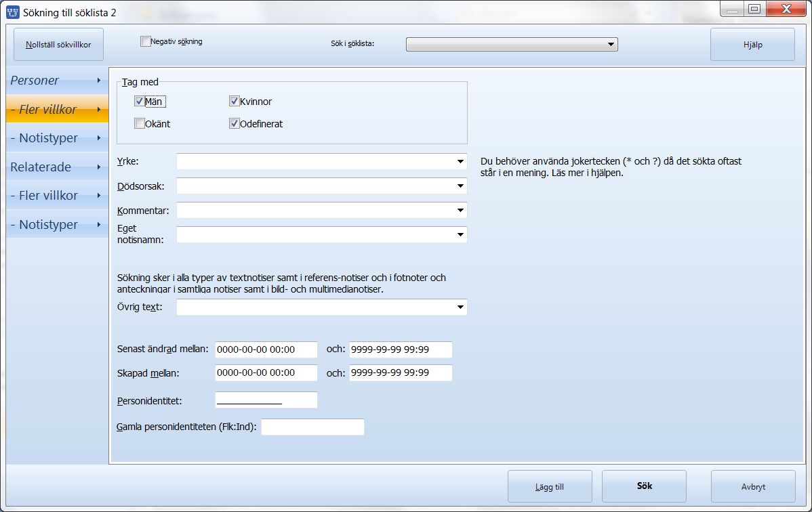Screen dimensions: 812x512
Task: Open the Kommentar dropdown list
Action: coord(460,210)
